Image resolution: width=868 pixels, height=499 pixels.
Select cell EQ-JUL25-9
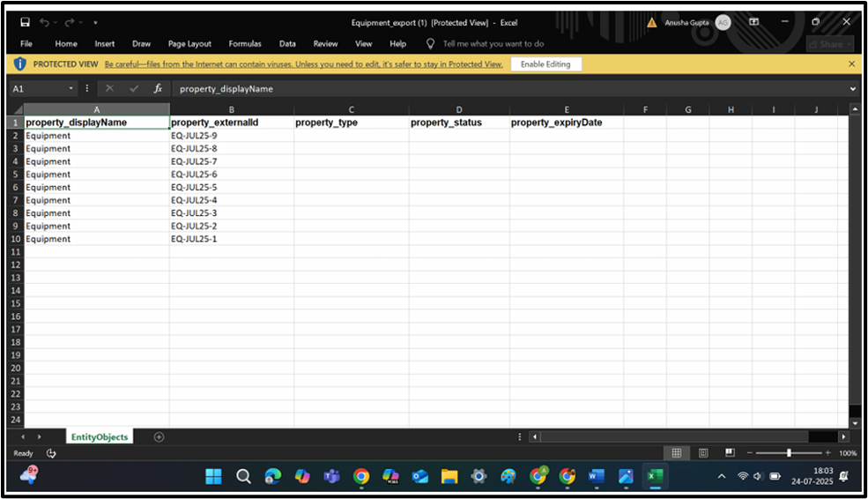pos(232,136)
